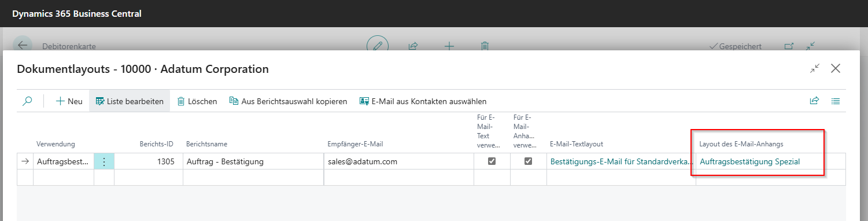Viewport: 868px width, 221px height.
Task: Click the trash icon on Debitorenkarte page
Action: click(x=485, y=46)
